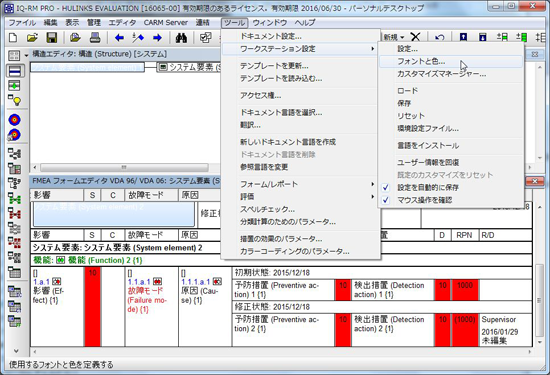The width and height of the screenshot is (550, 375).
Task: Click the blue-bar view icon in sidebar
Action: 14,71
